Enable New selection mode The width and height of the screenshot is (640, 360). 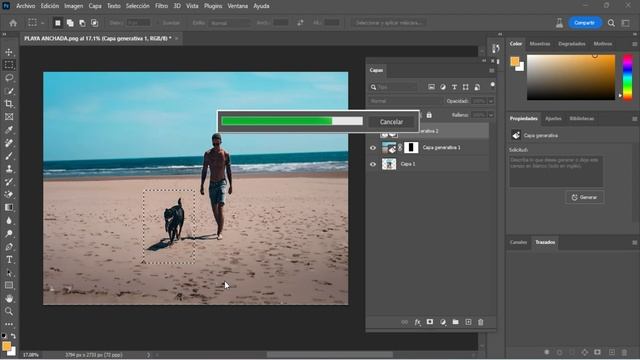pos(58,23)
